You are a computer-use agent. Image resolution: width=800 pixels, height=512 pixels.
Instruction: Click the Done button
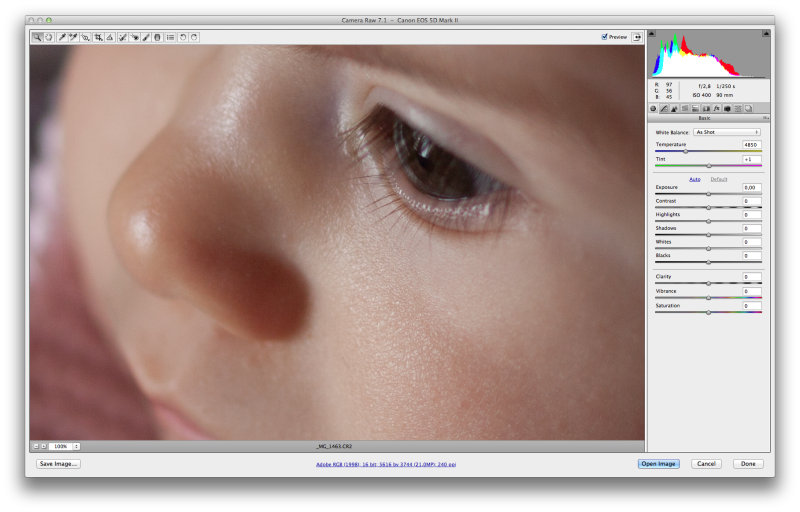pyautogui.click(x=748, y=464)
